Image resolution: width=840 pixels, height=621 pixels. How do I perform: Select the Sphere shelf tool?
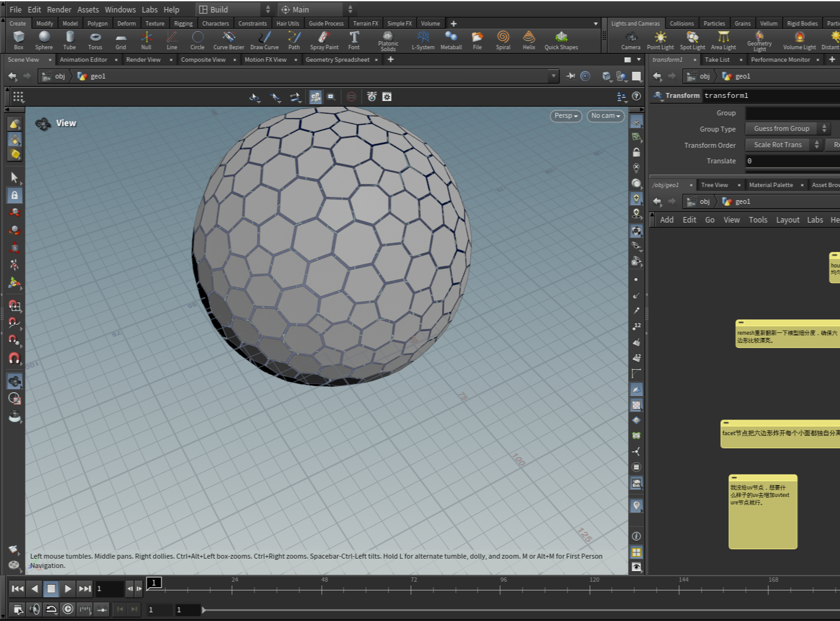tap(44, 41)
